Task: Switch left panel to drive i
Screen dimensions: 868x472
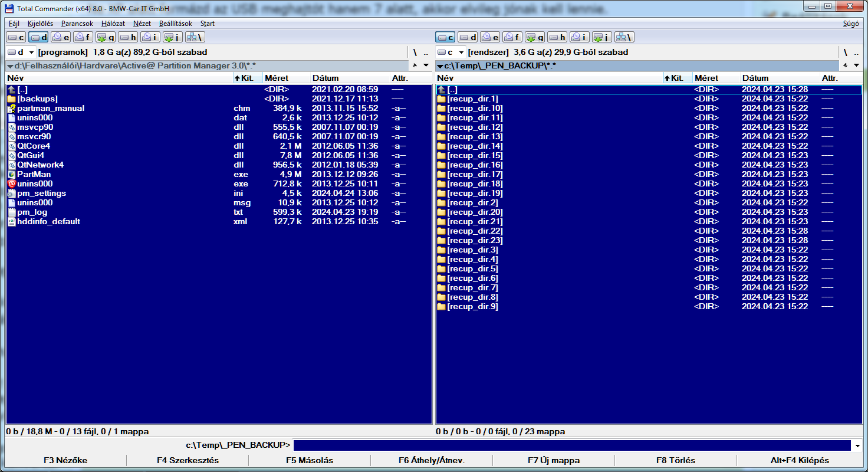Action: 151,37
